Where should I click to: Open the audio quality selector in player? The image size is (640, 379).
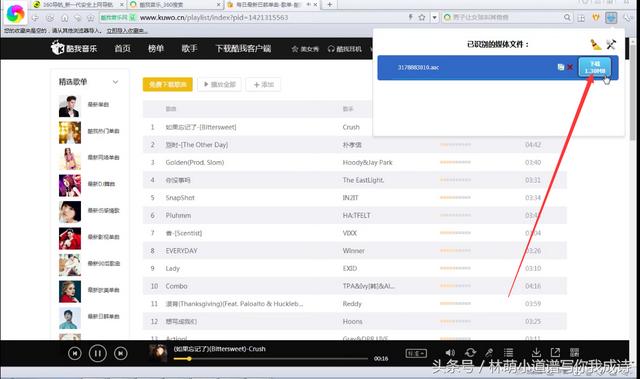(x=416, y=353)
